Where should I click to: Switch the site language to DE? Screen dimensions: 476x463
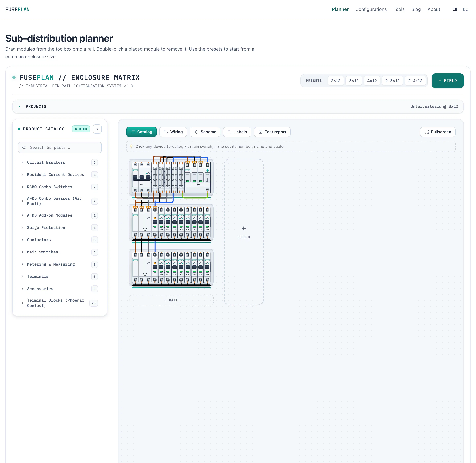tap(465, 9)
